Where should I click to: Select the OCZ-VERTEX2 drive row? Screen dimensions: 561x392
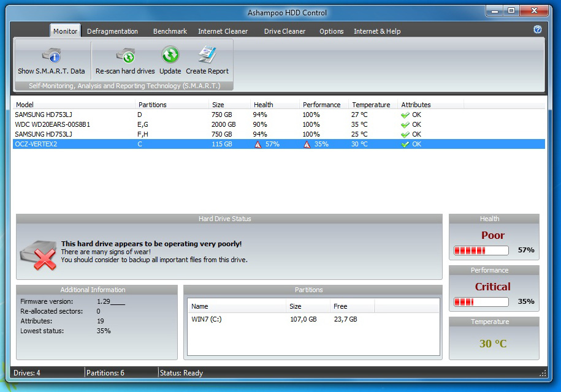pyautogui.click(x=279, y=144)
